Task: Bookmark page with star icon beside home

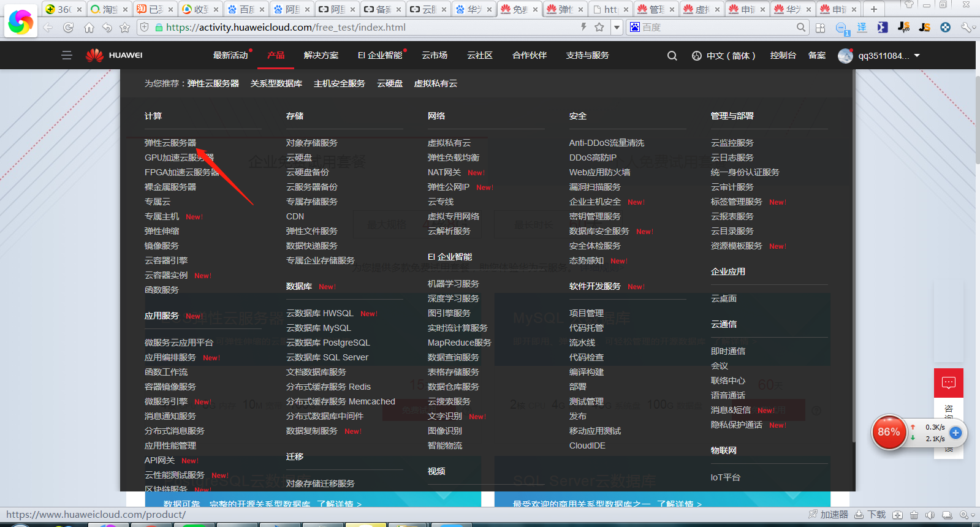Action: click(124, 28)
